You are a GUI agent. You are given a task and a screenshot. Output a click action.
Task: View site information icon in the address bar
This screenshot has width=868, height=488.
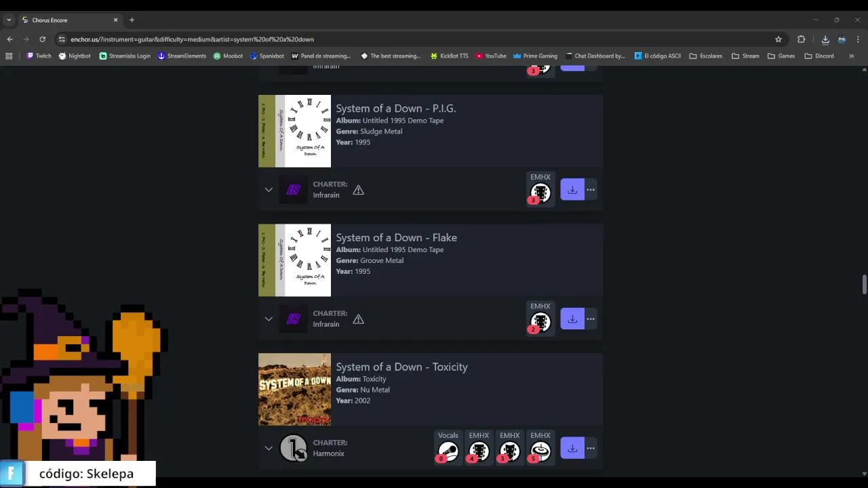[x=62, y=39]
